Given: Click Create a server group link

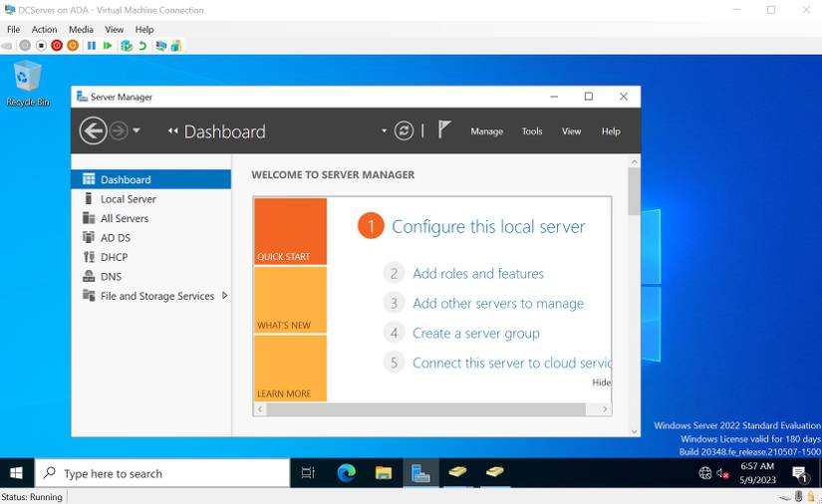Looking at the screenshot, I should [475, 334].
